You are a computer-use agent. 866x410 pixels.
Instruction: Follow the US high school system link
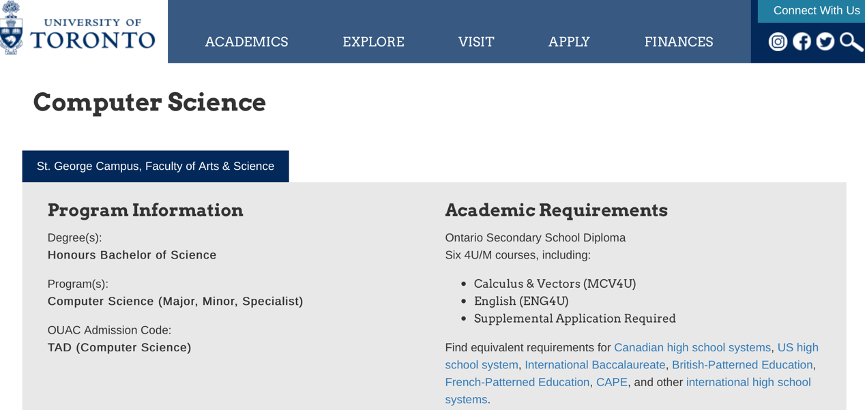pos(632,356)
